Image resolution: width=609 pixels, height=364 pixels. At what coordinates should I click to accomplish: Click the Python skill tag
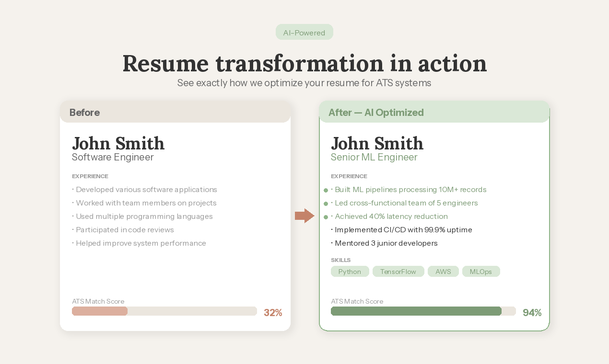pos(350,271)
